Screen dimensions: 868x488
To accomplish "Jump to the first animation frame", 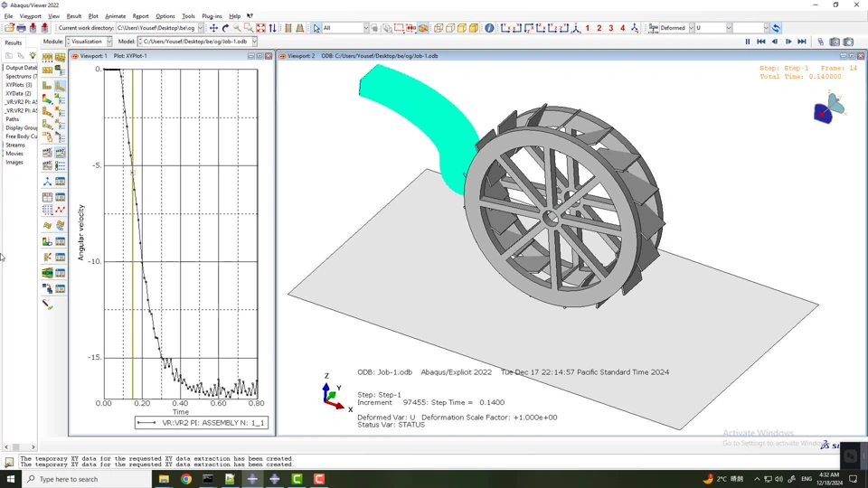I will 761,42.
